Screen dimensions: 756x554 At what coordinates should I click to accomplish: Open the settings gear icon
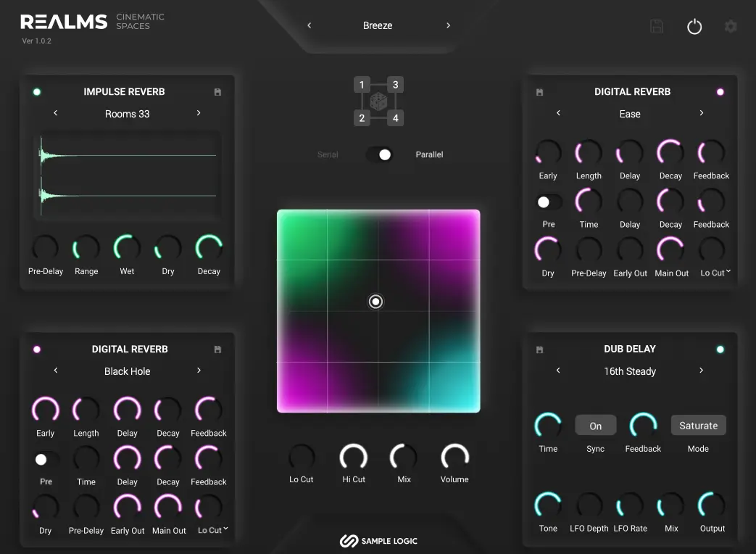pyautogui.click(x=731, y=27)
